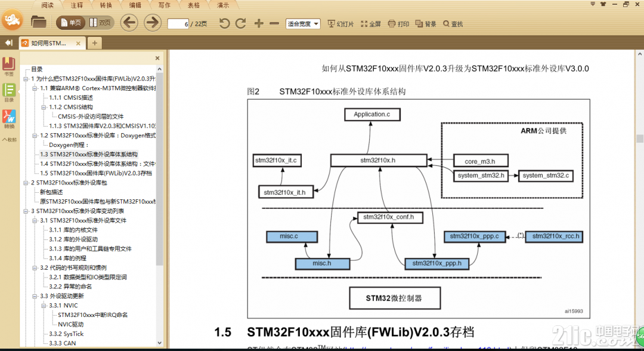Jump to 3.1.2 库的外设驱动
The width and height of the screenshot is (644, 351).
click(x=73, y=239)
